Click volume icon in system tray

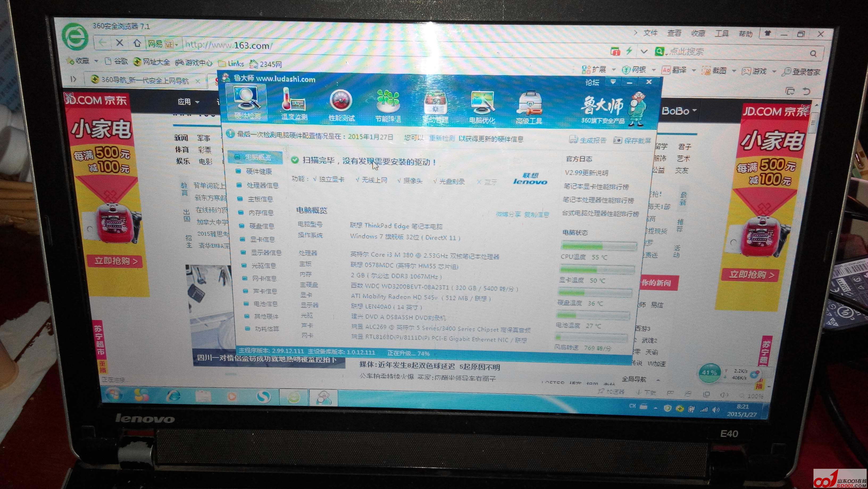click(x=716, y=410)
